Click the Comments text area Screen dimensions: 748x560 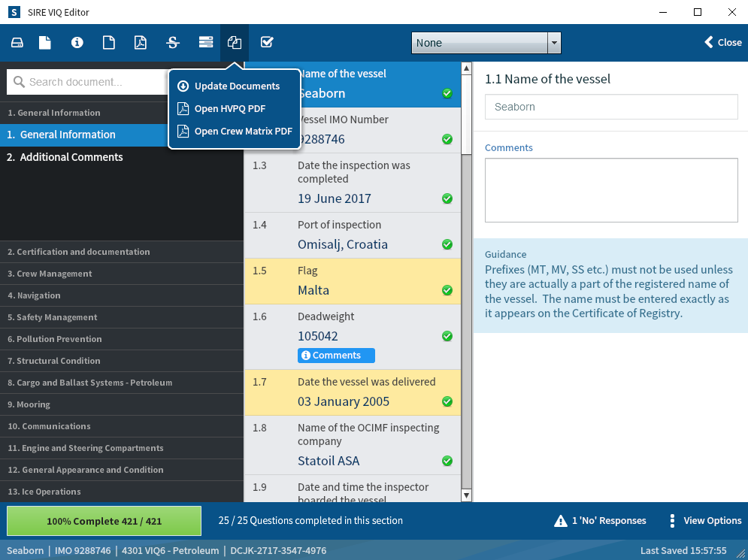tap(611, 190)
